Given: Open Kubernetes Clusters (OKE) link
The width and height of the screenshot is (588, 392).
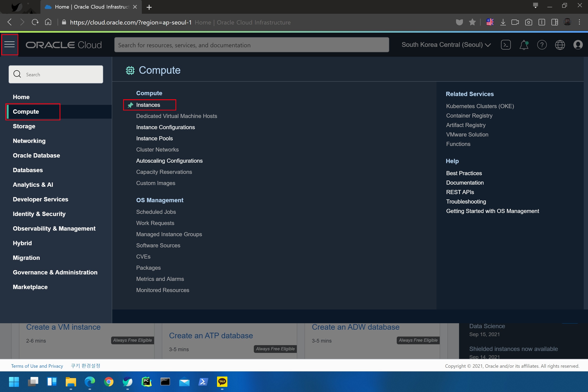Looking at the screenshot, I should (x=480, y=106).
